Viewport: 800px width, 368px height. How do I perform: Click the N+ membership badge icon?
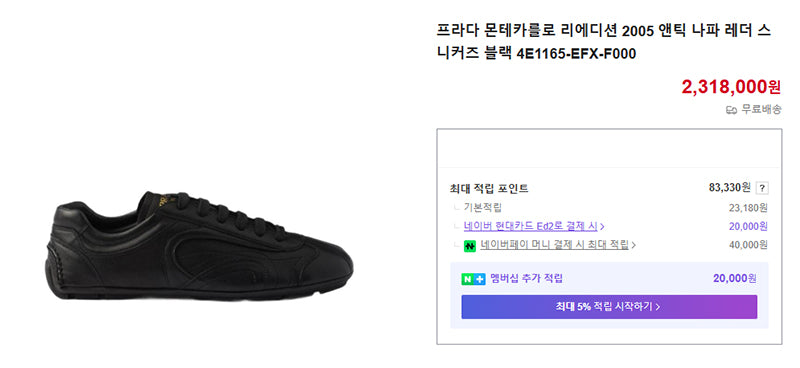(473, 279)
